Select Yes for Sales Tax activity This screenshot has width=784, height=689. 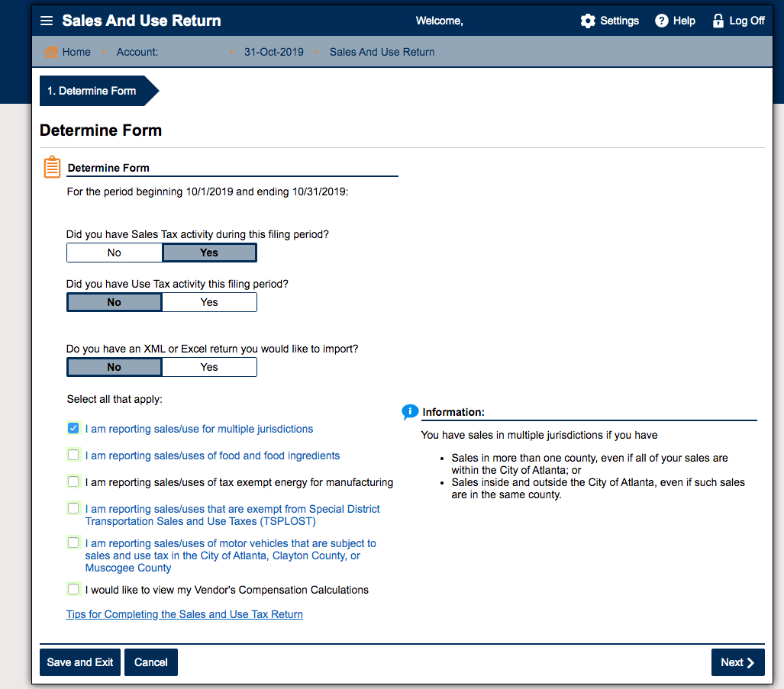click(x=209, y=253)
